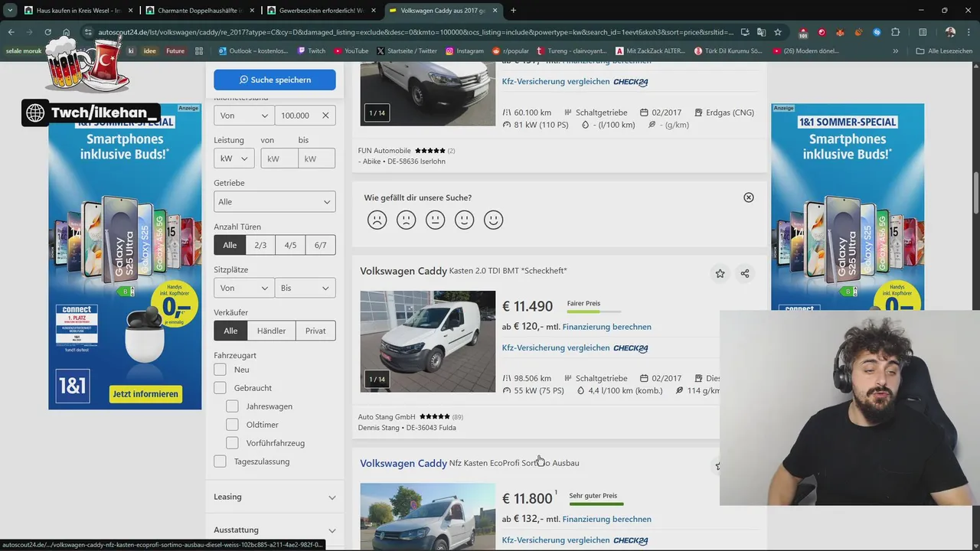Open the Sitzplätze 'Von' dropdown
The width and height of the screenshot is (980, 551).
pos(244,288)
